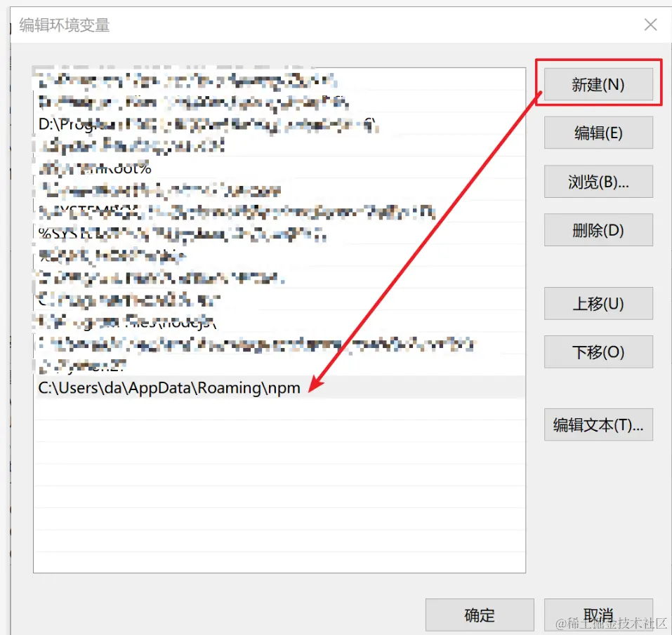Select the C:\Users\da\AppData\Roaming\npm entry
672x635 pixels.
pyautogui.click(x=279, y=387)
